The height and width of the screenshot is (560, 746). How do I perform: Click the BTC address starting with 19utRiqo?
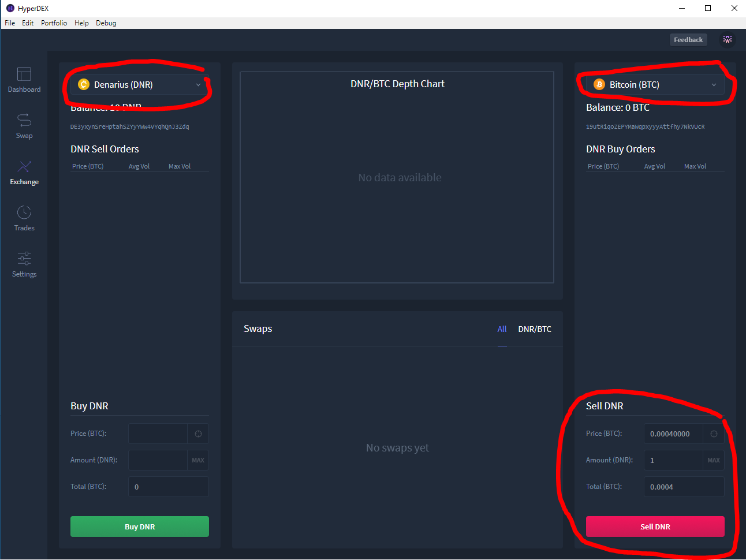[646, 126]
